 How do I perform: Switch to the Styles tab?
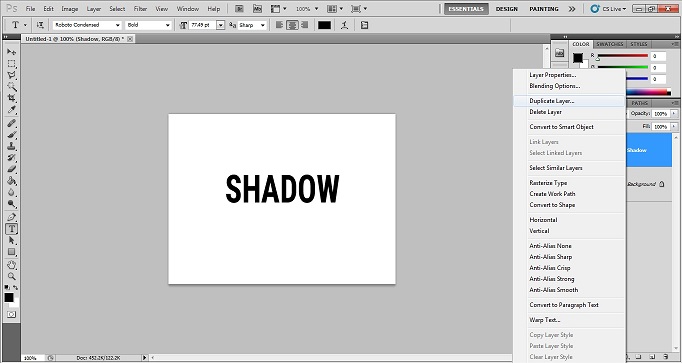639,44
